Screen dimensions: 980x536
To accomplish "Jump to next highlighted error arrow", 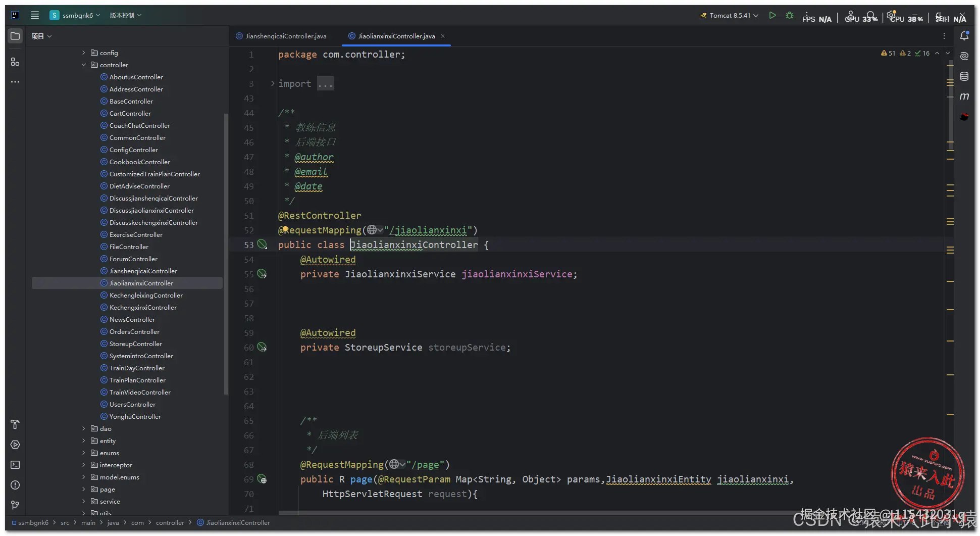I will (x=948, y=53).
